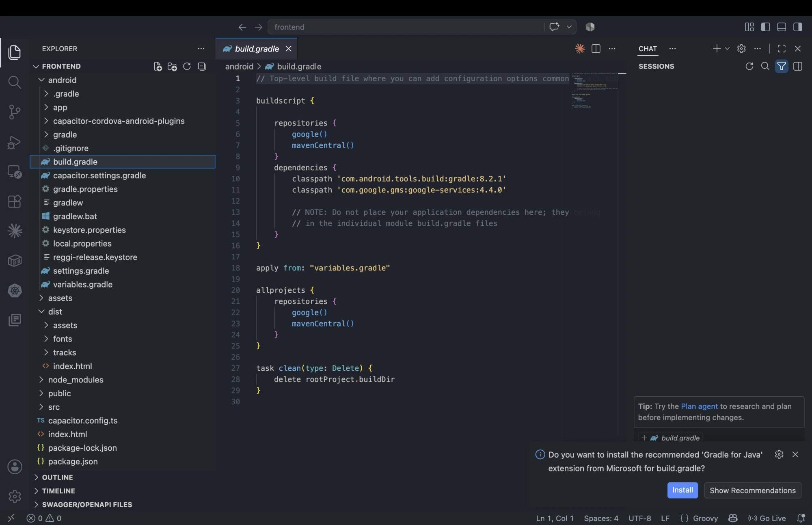Collapse the dist folder
Screen dimensions: 812x525
point(41,311)
